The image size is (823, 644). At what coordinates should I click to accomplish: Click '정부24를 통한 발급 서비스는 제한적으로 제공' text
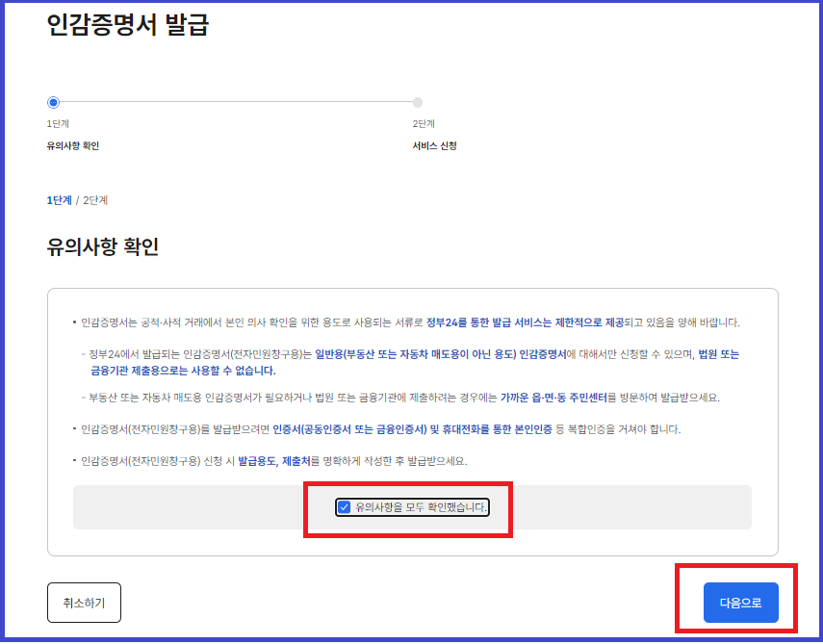point(525,322)
